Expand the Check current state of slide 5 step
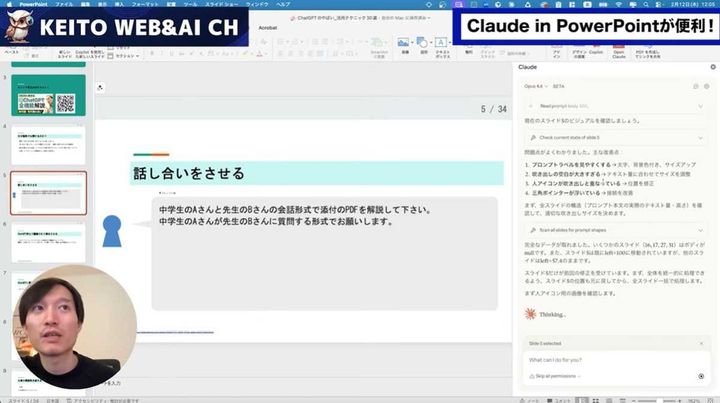This screenshot has height=403, width=720. pos(615,138)
